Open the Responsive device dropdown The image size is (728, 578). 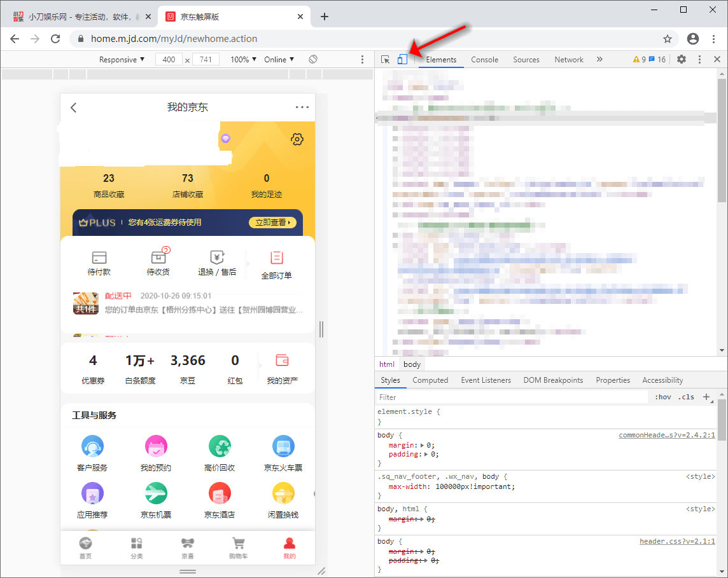[122, 59]
